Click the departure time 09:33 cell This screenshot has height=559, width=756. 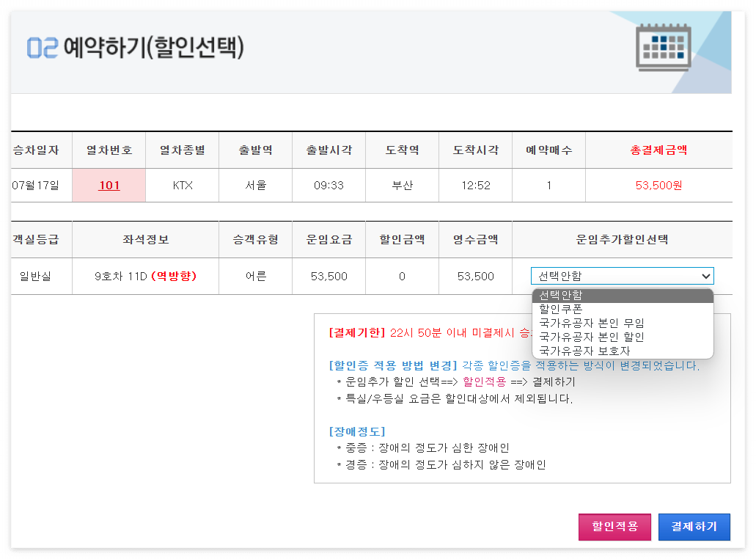pyautogui.click(x=329, y=185)
